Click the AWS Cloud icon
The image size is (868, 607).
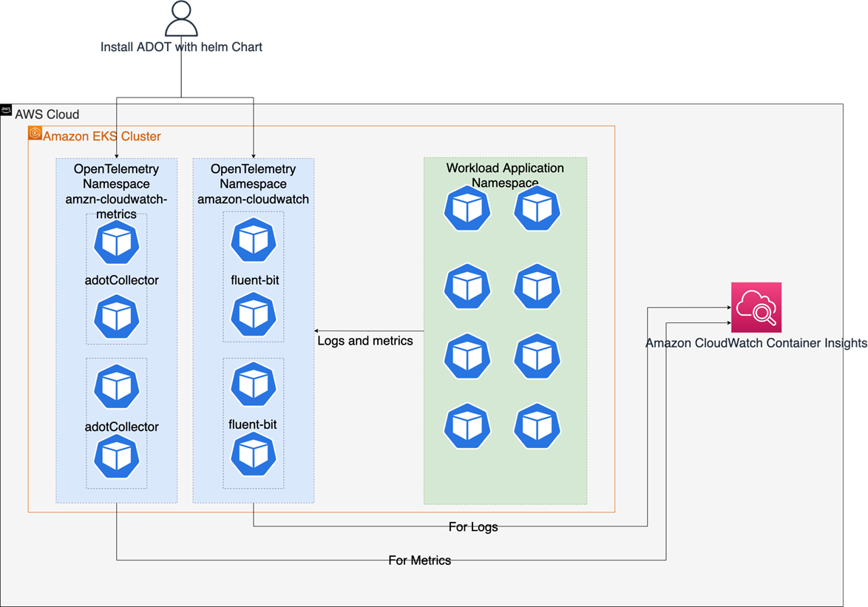[6, 111]
